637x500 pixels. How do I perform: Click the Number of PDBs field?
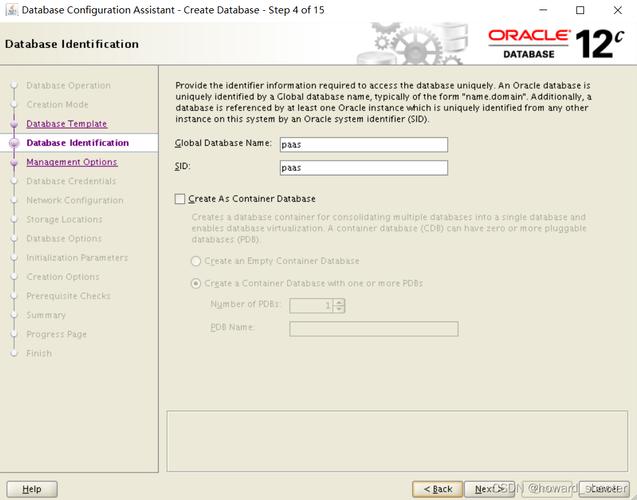pyautogui.click(x=312, y=305)
